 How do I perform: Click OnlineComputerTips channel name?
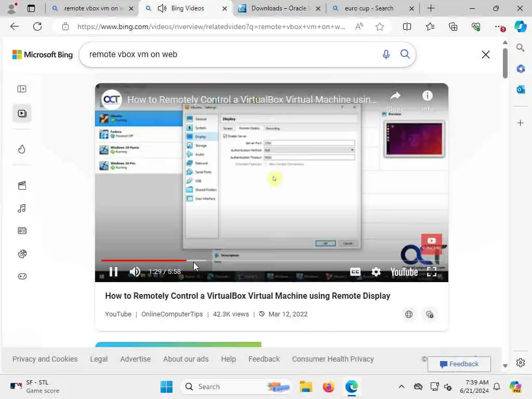[172, 314]
